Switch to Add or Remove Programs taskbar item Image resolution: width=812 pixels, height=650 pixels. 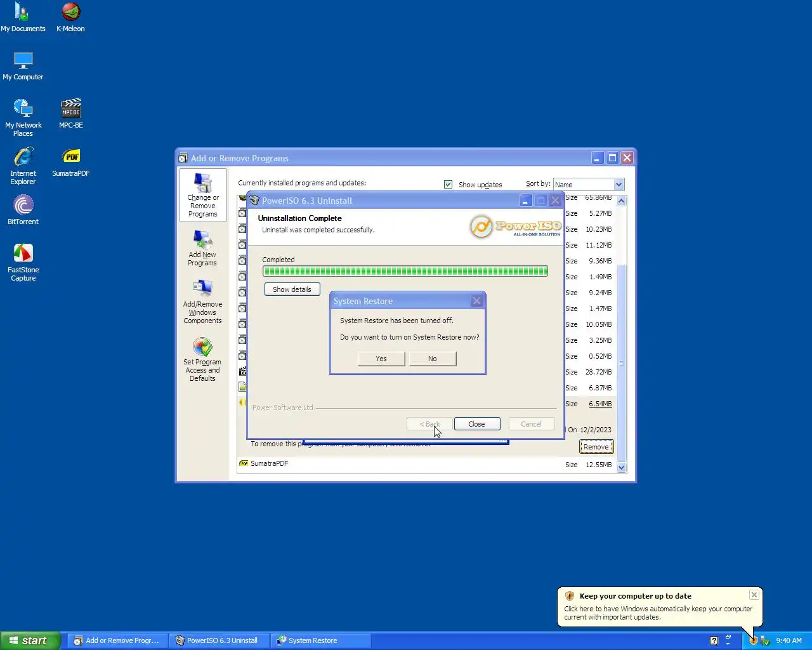(117, 640)
